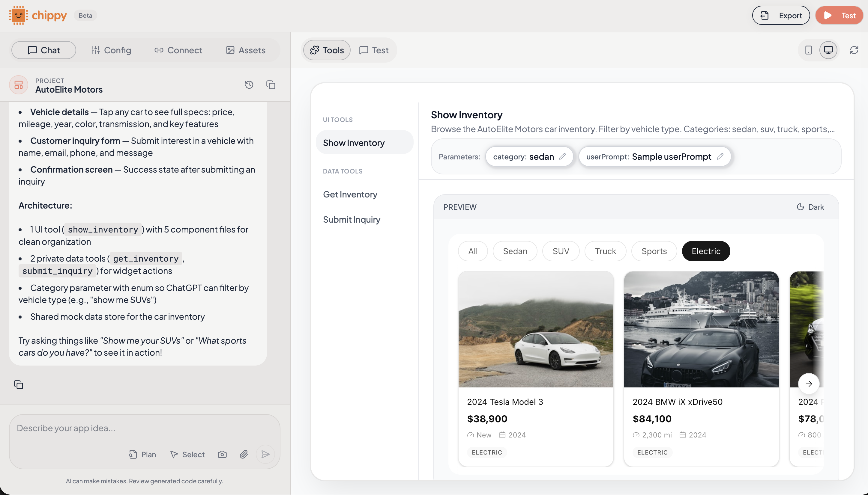Screen dimensions: 868x495
Task: Switch to desktop preview icon
Action: click(828, 50)
